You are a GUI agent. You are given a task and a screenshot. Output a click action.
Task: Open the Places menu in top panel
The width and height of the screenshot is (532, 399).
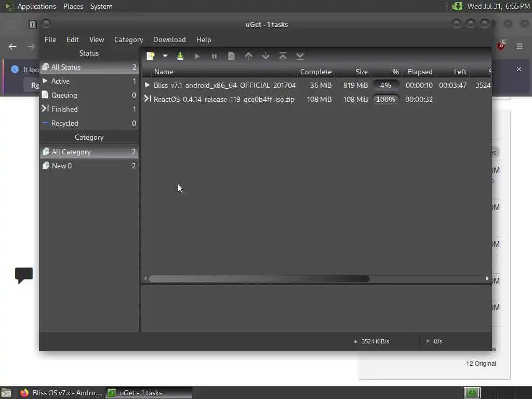(x=73, y=6)
